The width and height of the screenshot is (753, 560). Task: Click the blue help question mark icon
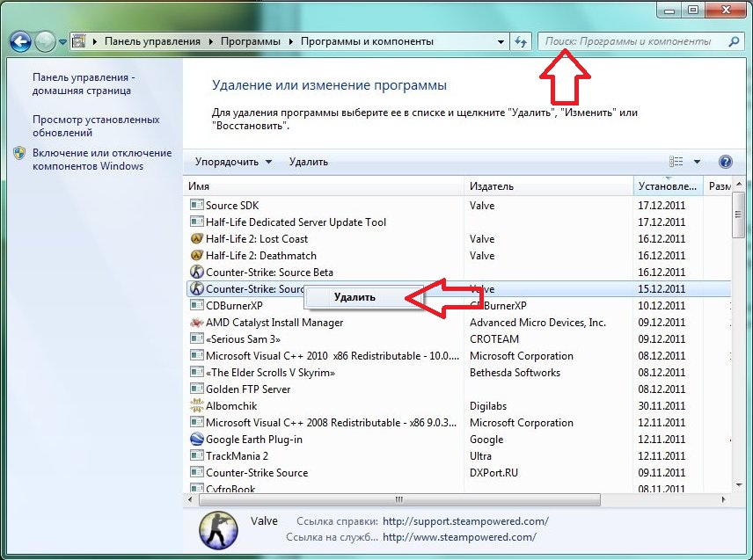(726, 162)
